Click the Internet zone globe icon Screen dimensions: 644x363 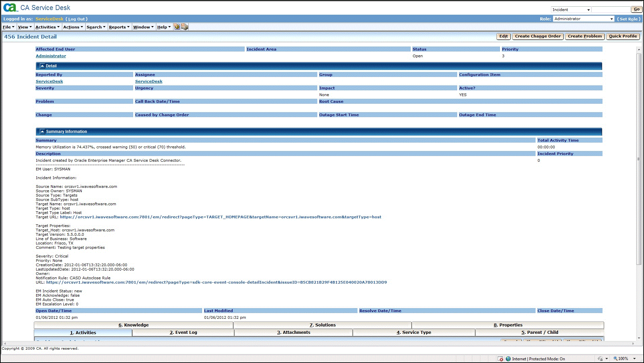pos(508,359)
